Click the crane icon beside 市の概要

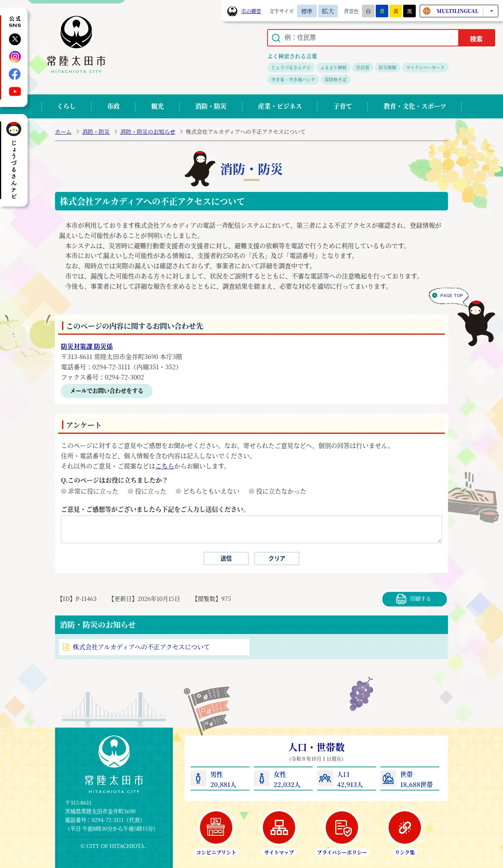point(232,11)
